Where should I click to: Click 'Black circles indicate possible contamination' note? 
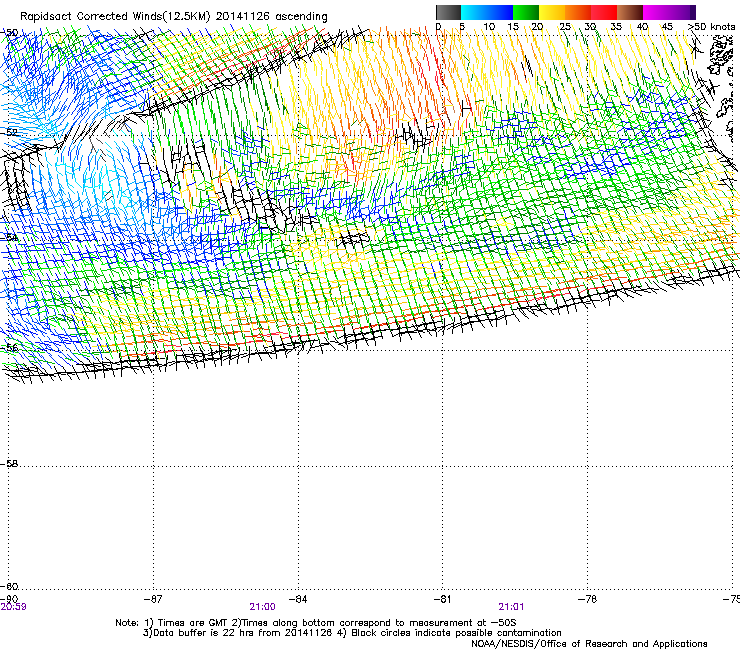[x=456, y=633]
